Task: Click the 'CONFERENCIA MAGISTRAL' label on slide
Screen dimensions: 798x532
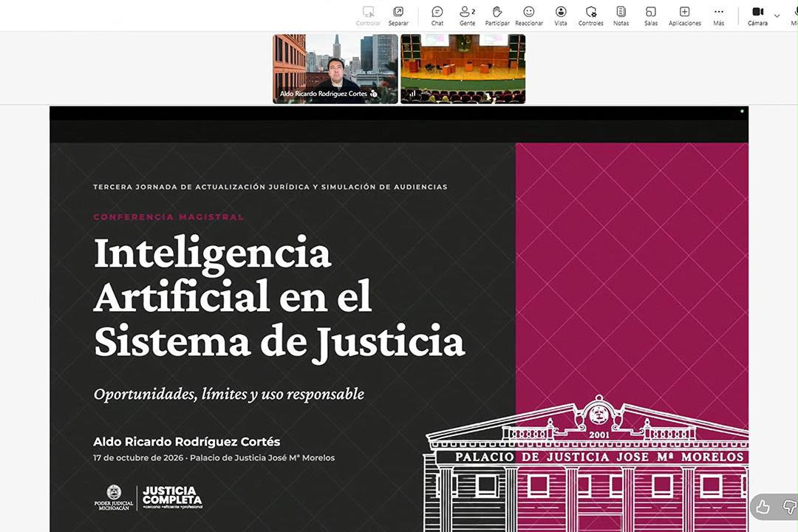Action: pyautogui.click(x=168, y=217)
